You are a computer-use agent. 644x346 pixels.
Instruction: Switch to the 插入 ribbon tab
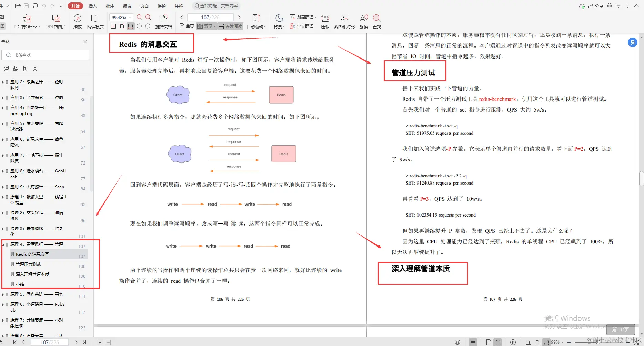pyautogui.click(x=93, y=6)
